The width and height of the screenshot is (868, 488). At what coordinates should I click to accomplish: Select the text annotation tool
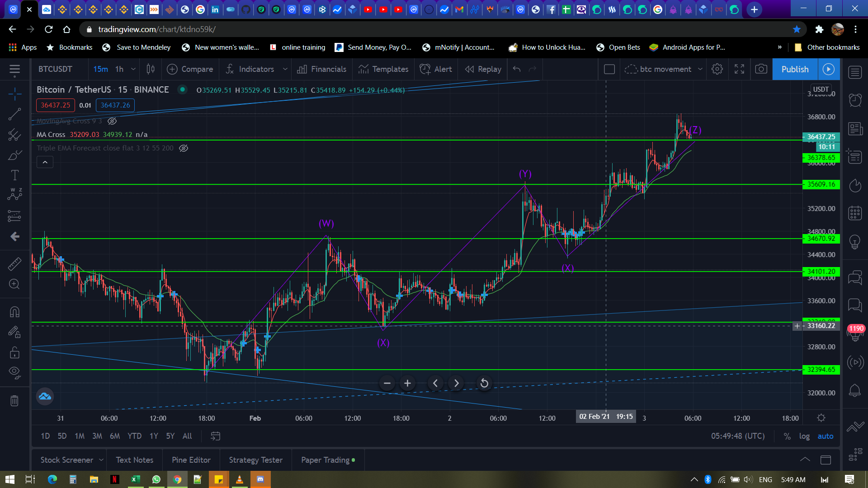pos(14,175)
